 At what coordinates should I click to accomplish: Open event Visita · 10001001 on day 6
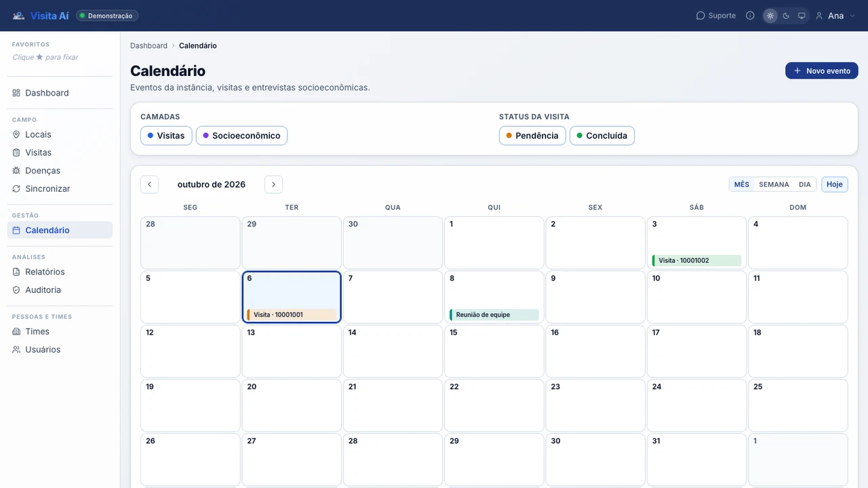[292, 314]
